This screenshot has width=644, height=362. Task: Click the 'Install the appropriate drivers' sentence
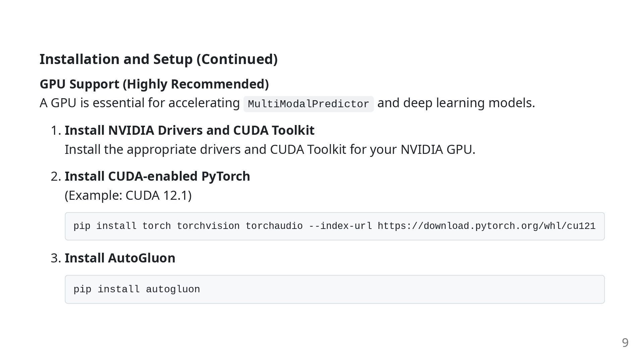coord(270,149)
